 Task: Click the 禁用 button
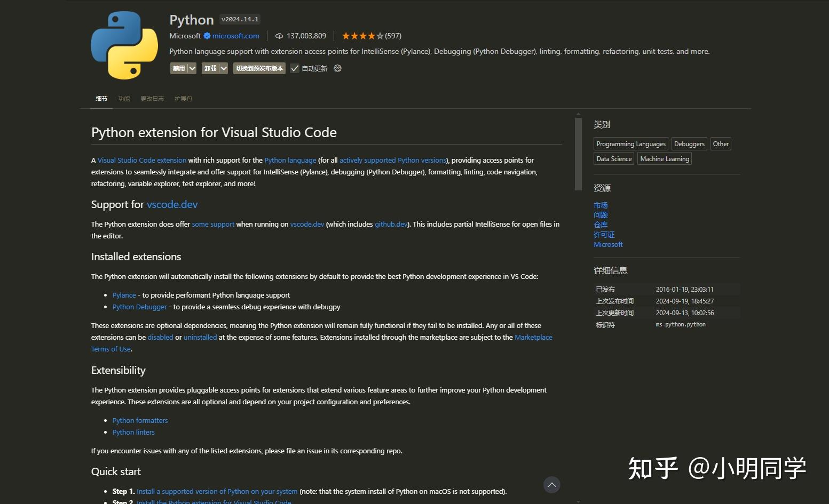click(x=179, y=68)
